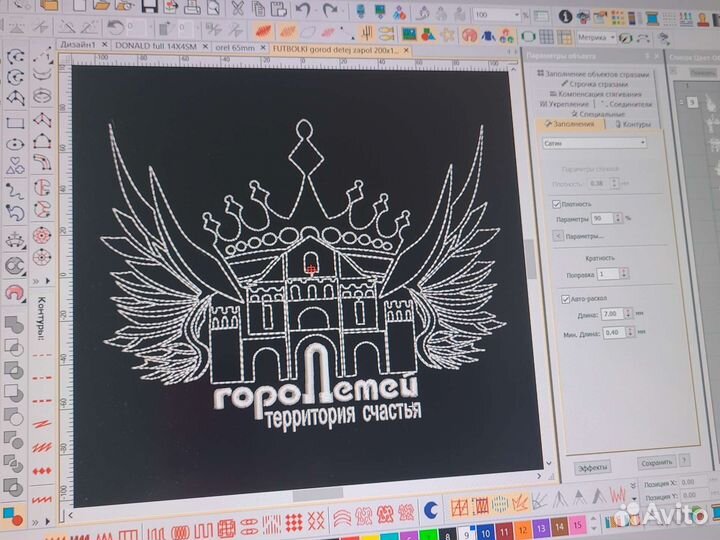Select the rectangle shape tool

coord(15,123)
